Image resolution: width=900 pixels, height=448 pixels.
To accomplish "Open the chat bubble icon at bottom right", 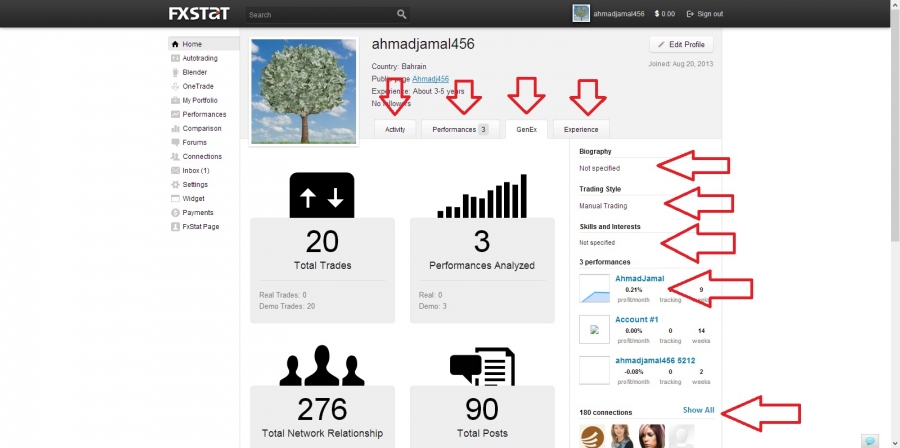I will pyautogui.click(x=870, y=441).
